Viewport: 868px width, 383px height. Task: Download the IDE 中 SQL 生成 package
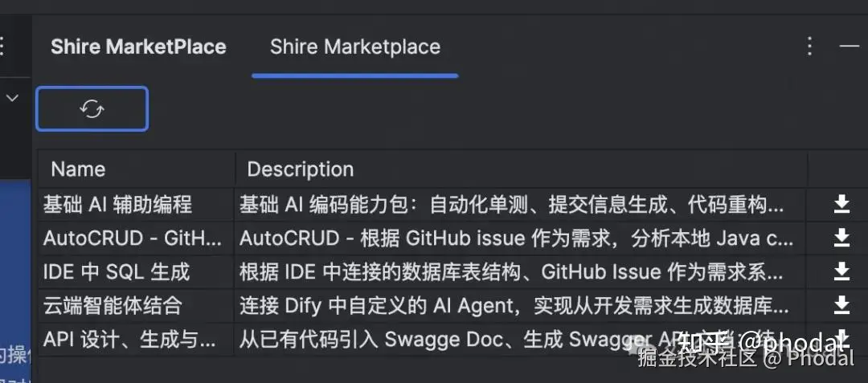coord(841,271)
